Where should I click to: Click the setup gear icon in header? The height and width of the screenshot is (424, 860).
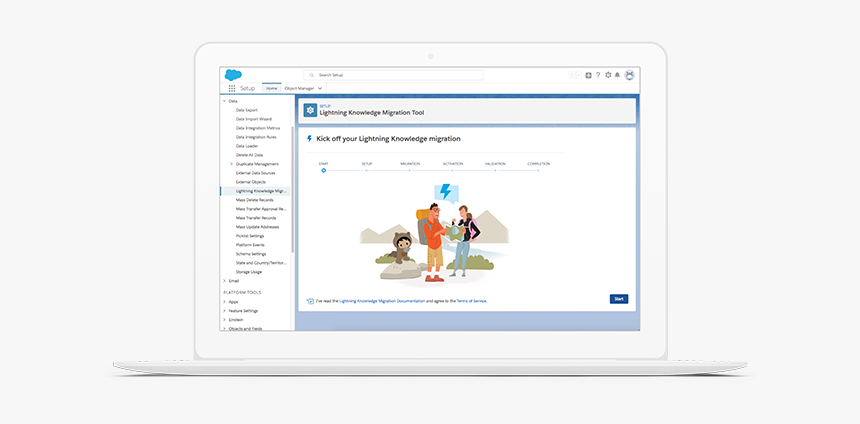(x=608, y=75)
